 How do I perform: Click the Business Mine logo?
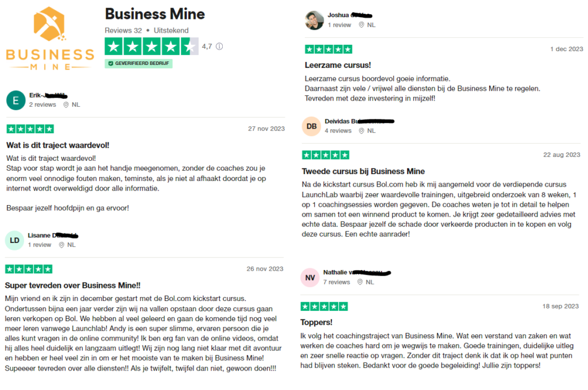(x=49, y=38)
